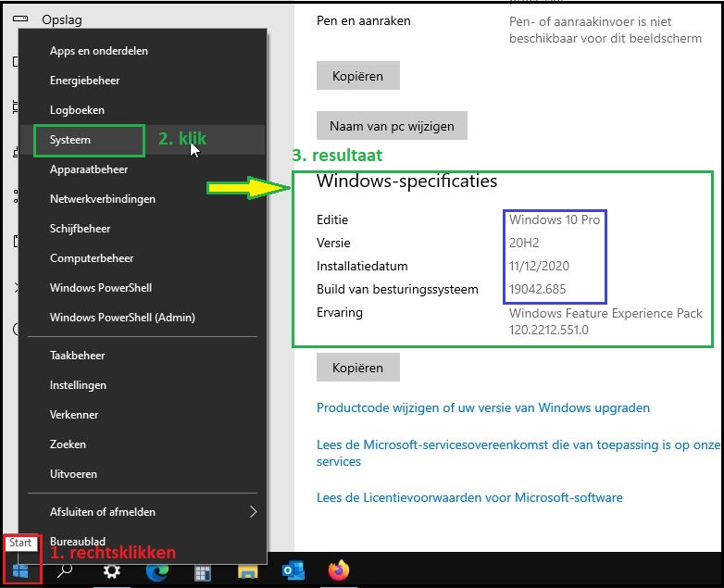Click the Windows-specificaties heading
Screen dimensions: 724x588
point(406,181)
